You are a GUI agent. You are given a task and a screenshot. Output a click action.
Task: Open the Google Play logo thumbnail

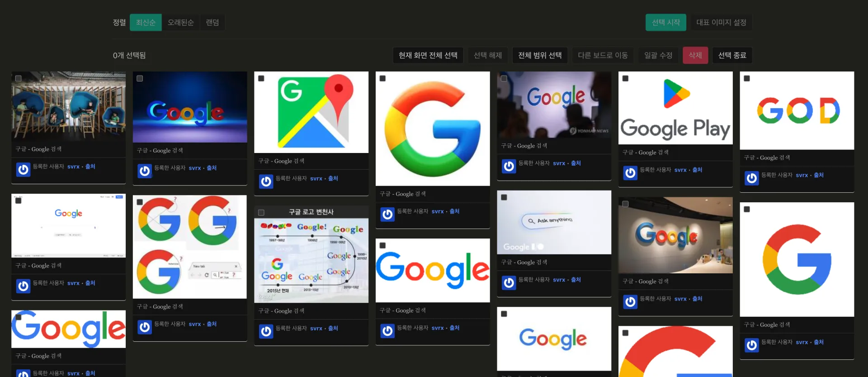pyautogui.click(x=675, y=108)
